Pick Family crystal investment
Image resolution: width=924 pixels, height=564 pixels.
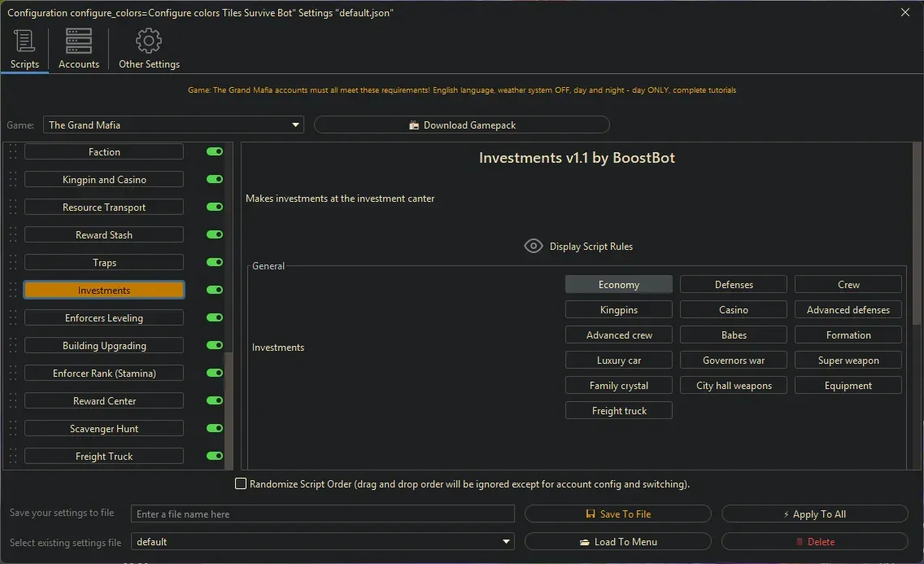pos(619,386)
